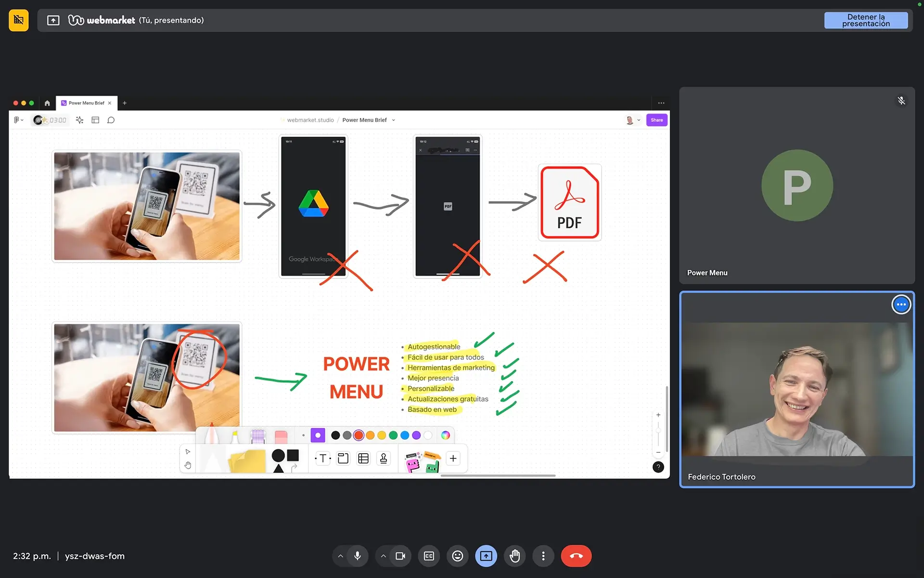Open the AI sparkle tool
Image resolution: width=924 pixels, height=578 pixels.
(x=80, y=120)
